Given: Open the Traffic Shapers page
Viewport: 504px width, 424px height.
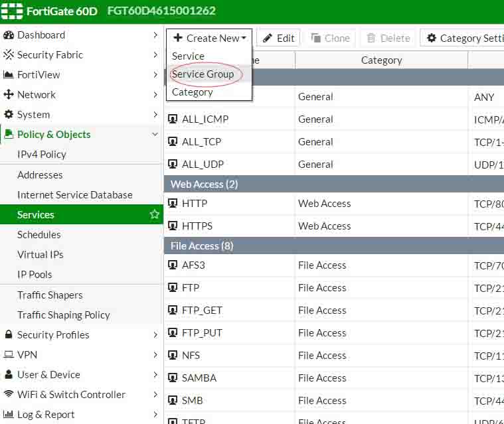Looking at the screenshot, I should pos(50,295).
